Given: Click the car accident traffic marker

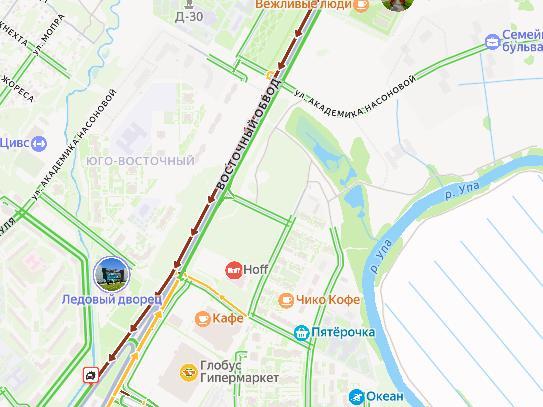Looking at the screenshot, I should [91, 375].
